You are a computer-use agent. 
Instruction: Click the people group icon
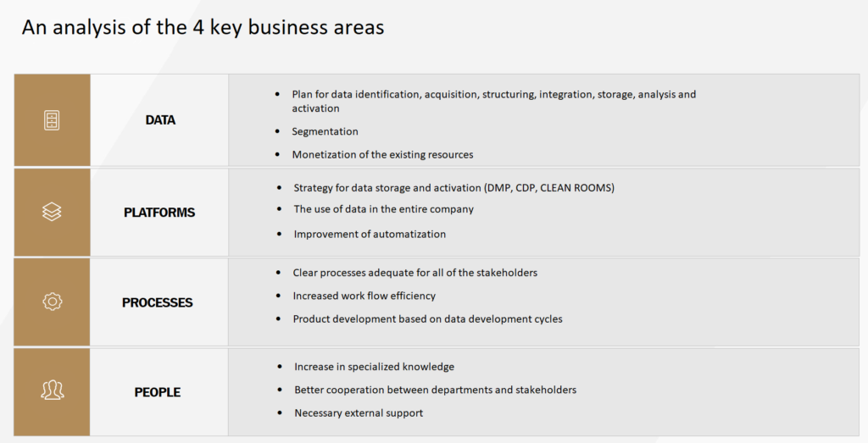click(52, 390)
